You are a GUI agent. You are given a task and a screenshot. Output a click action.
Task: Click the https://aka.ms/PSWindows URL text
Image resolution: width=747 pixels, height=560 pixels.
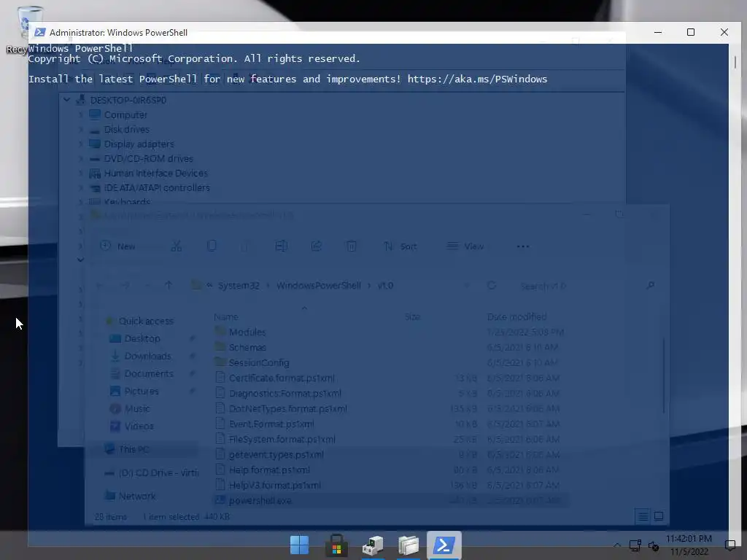coord(477,79)
